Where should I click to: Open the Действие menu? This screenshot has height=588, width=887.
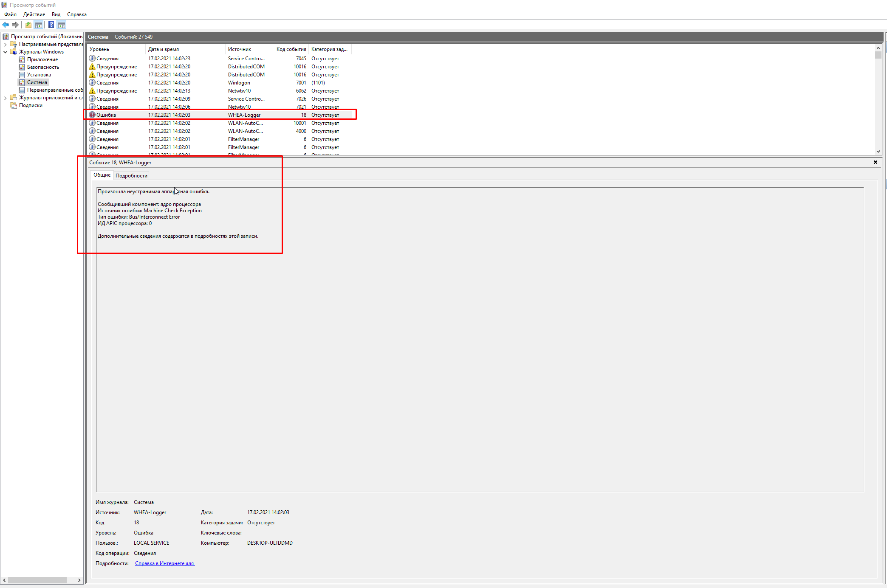(34, 14)
